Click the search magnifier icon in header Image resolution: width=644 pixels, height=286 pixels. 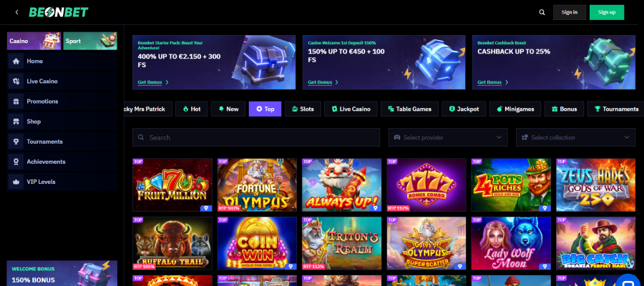tap(542, 12)
